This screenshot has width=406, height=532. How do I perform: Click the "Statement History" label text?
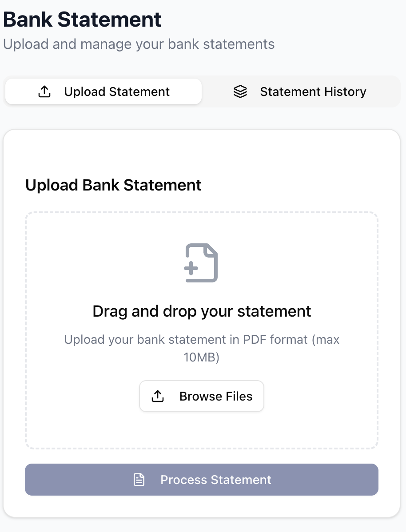click(x=313, y=91)
